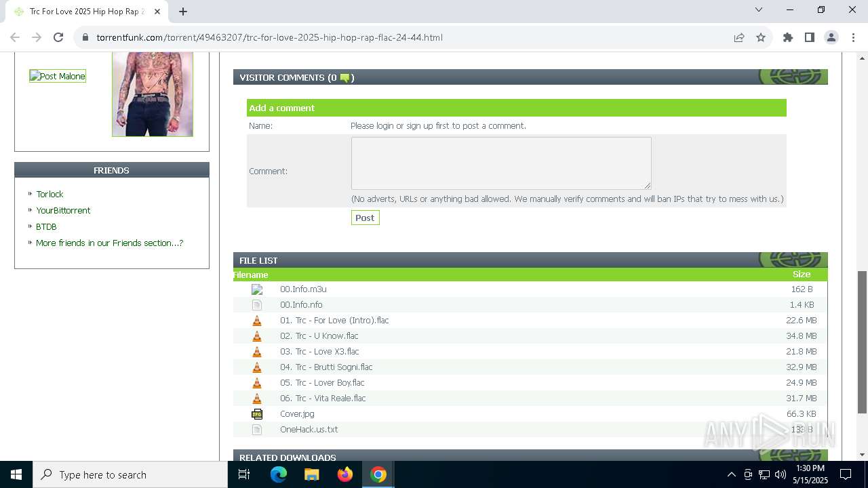
Task: Click the broken Post Malone image
Action: point(58,76)
